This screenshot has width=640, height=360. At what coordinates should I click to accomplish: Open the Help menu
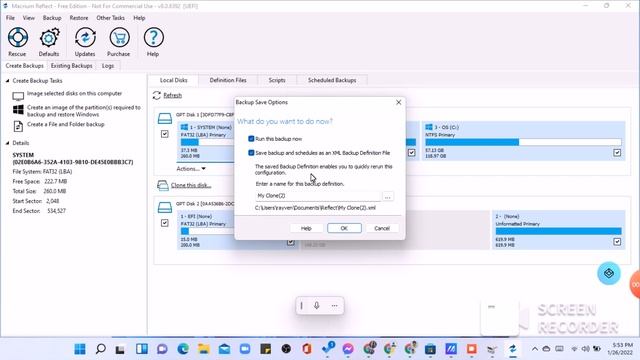click(139, 18)
